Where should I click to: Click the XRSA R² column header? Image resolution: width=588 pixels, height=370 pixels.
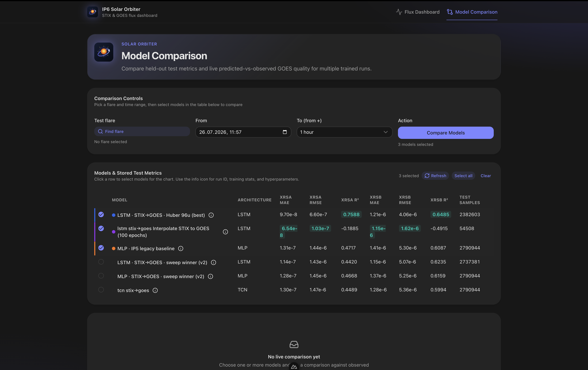(x=350, y=200)
